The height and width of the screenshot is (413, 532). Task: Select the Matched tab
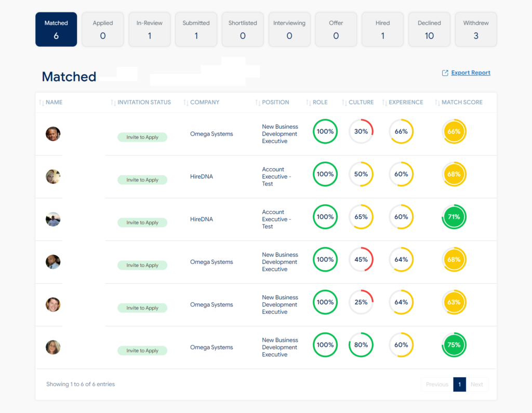tap(56, 29)
